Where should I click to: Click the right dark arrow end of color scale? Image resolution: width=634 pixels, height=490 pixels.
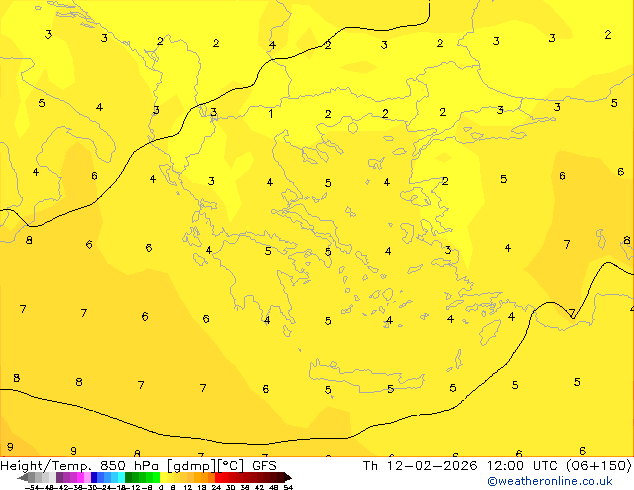pyautogui.click(x=287, y=477)
